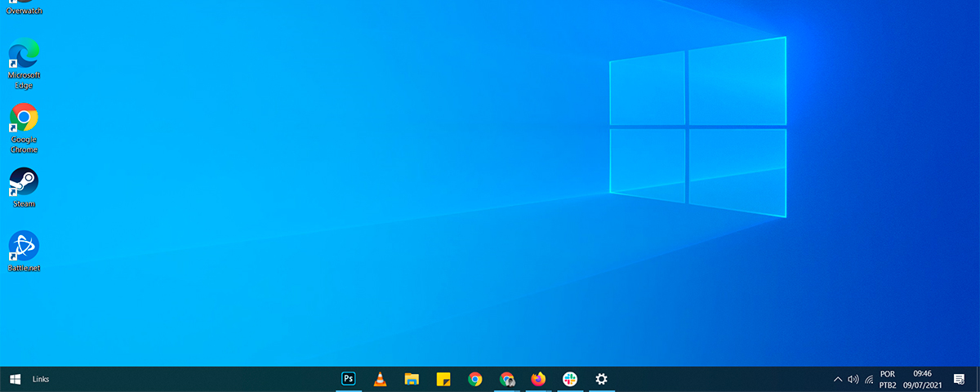
Task: Click the Links toolbar label
Action: (x=41, y=379)
